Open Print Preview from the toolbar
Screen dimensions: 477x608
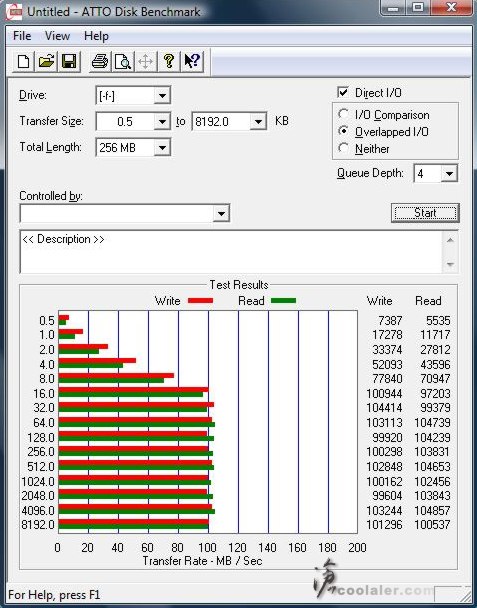pyautogui.click(x=123, y=61)
